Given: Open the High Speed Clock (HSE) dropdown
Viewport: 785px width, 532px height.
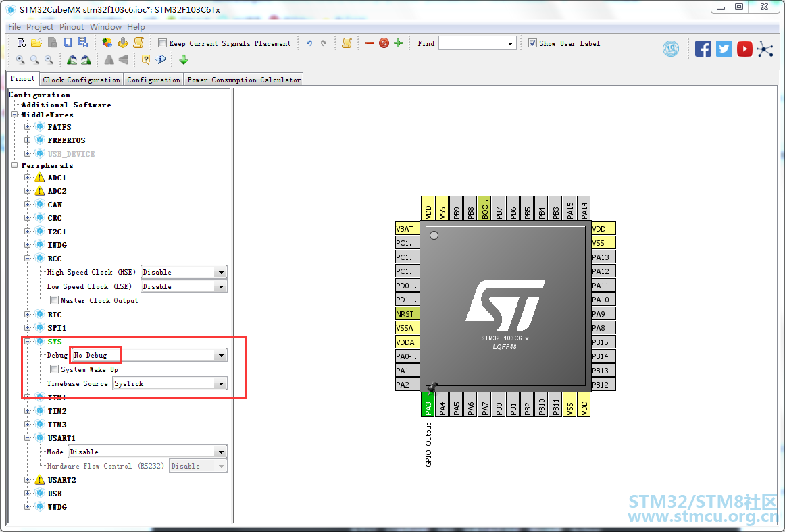Looking at the screenshot, I should tap(221, 272).
